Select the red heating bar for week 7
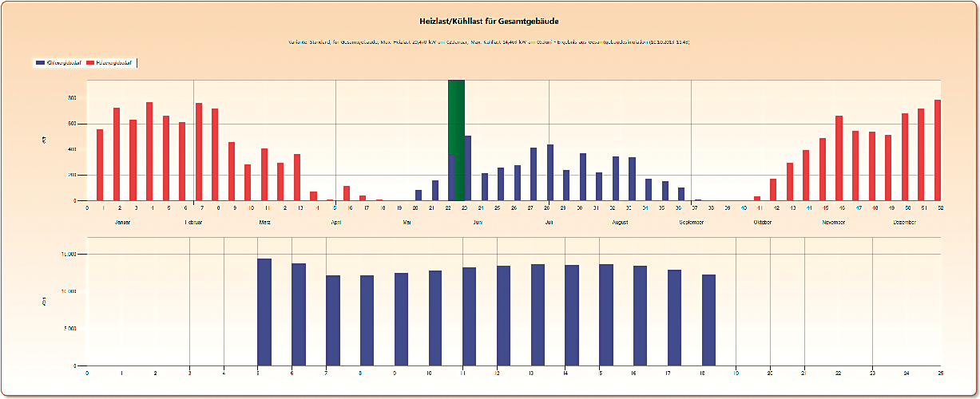The width and height of the screenshot is (980, 399). tap(199, 152)
